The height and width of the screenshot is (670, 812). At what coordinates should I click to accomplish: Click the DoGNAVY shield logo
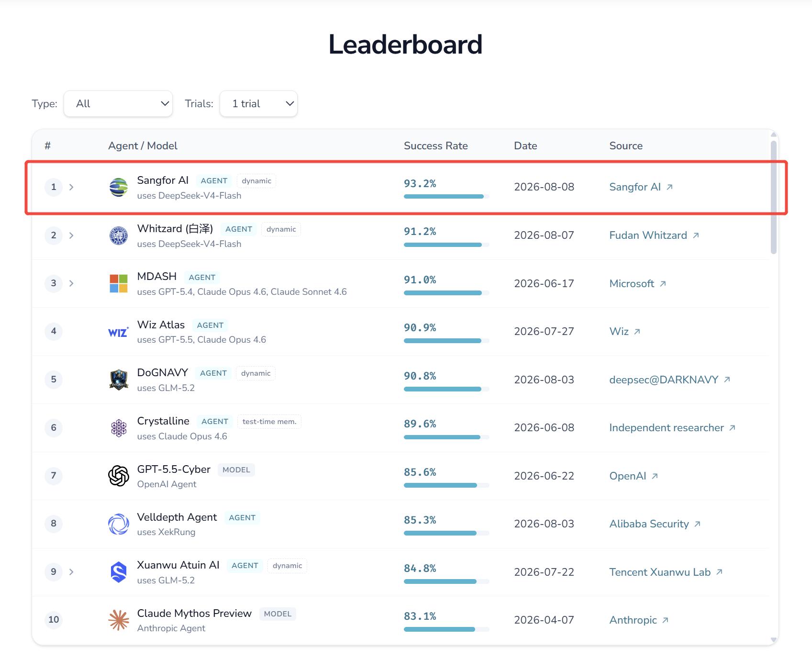click(119, 380)
